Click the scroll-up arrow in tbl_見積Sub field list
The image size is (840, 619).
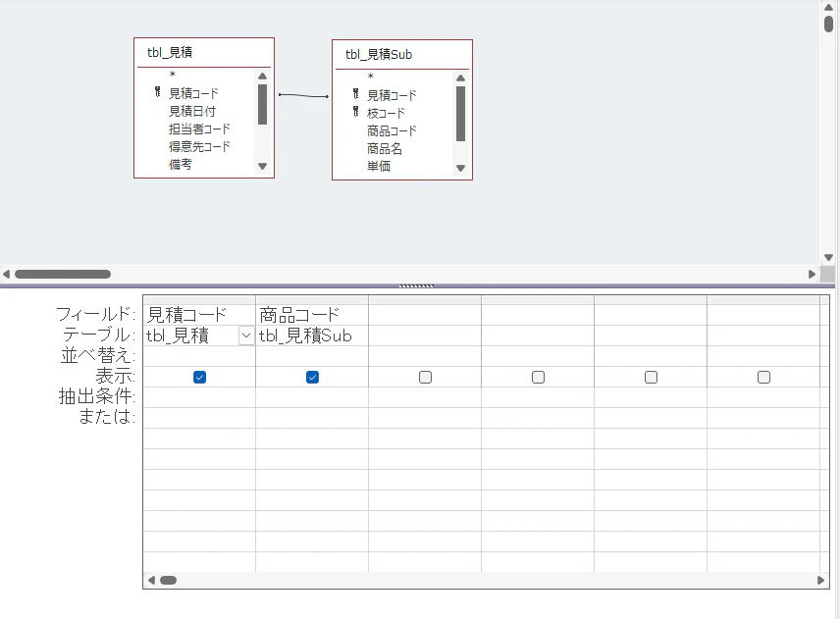459,77
